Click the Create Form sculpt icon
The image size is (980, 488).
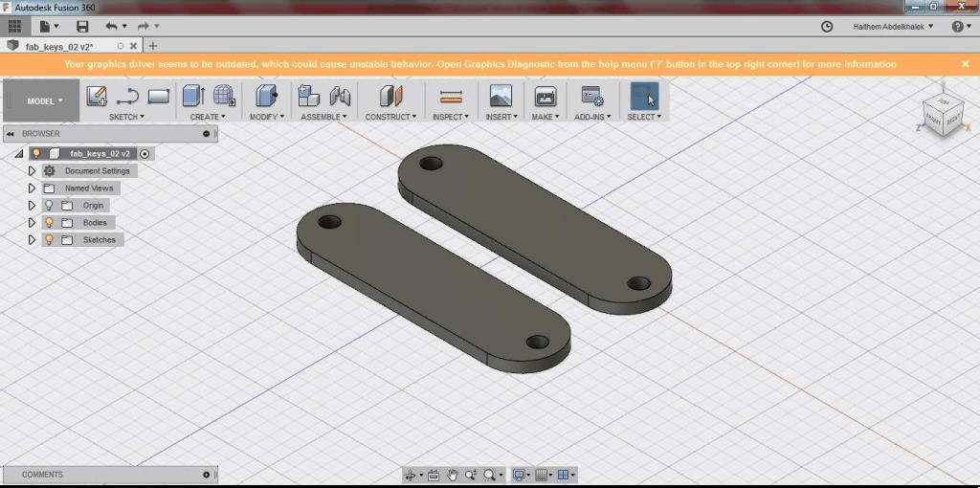[x=224, y=96]
